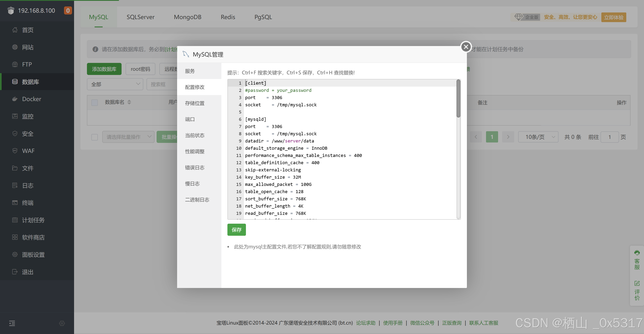Open the WAF shield icon in sidebar

tap(15, 151)
